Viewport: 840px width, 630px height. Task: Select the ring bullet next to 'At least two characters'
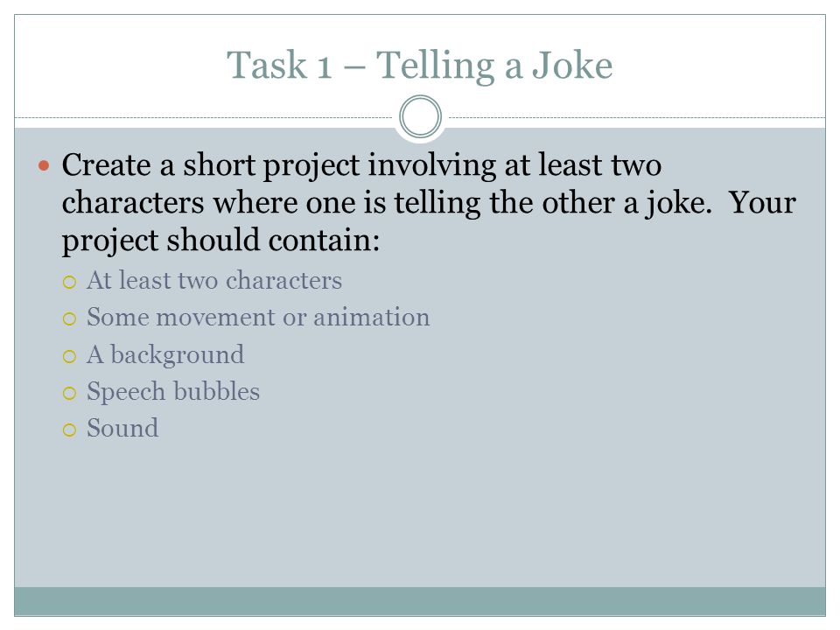coord(70,283)
